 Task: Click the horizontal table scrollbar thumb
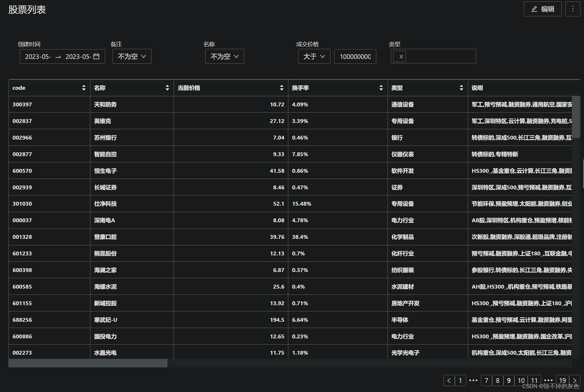(88, 363)
